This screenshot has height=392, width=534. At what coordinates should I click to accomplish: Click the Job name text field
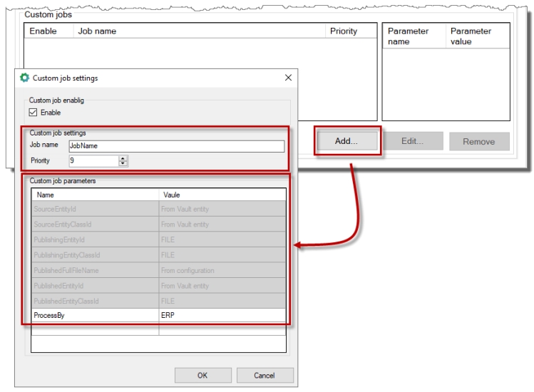tap(175, 147)
